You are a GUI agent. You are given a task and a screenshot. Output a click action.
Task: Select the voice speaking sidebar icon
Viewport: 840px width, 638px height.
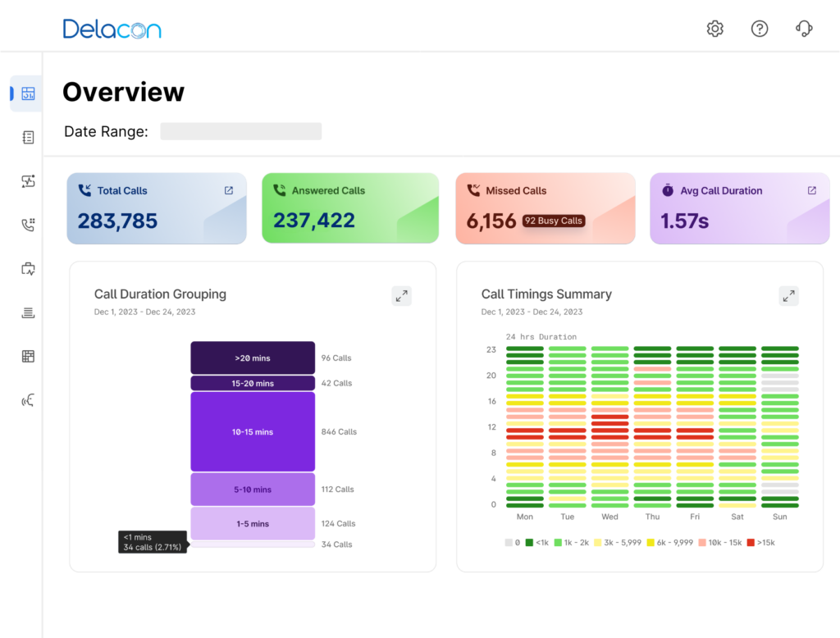(28, 400)
